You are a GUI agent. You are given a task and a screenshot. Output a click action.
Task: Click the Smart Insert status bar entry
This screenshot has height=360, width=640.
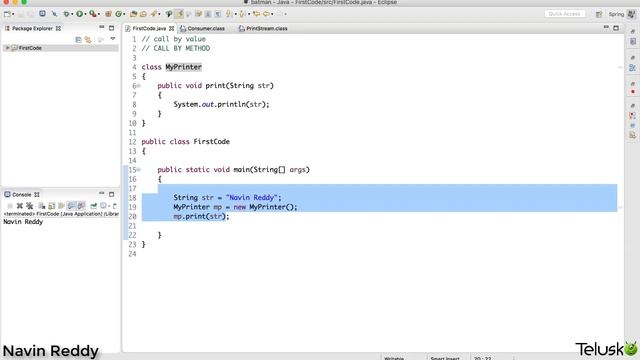click(x=445, y=358)
